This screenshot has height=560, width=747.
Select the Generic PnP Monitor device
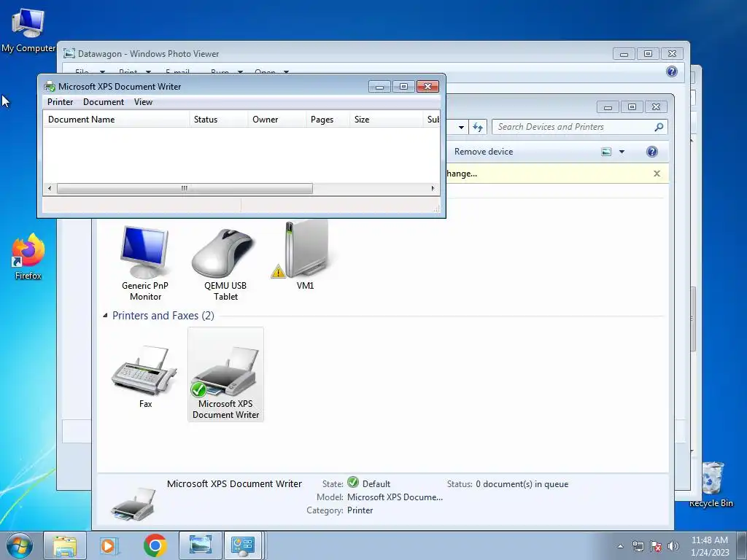[145, 263]
